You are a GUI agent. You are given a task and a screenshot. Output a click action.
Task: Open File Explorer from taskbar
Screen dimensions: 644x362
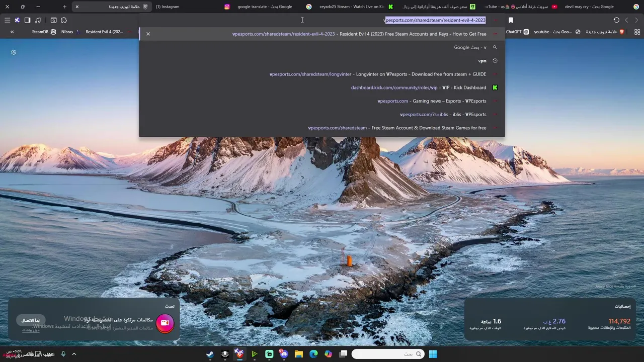click(299, 354)
